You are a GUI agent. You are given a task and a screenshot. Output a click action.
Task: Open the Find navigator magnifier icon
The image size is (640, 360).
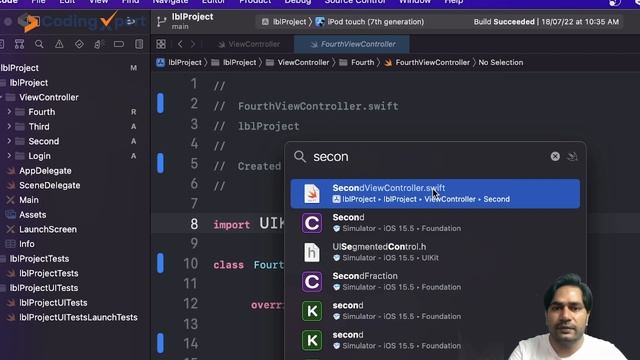point(39,44)
